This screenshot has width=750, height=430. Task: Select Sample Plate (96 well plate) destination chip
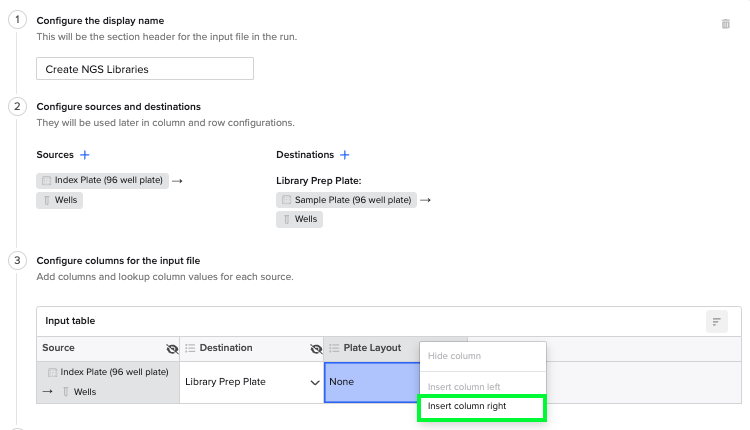pyautogui.click(x=346, y=200)
